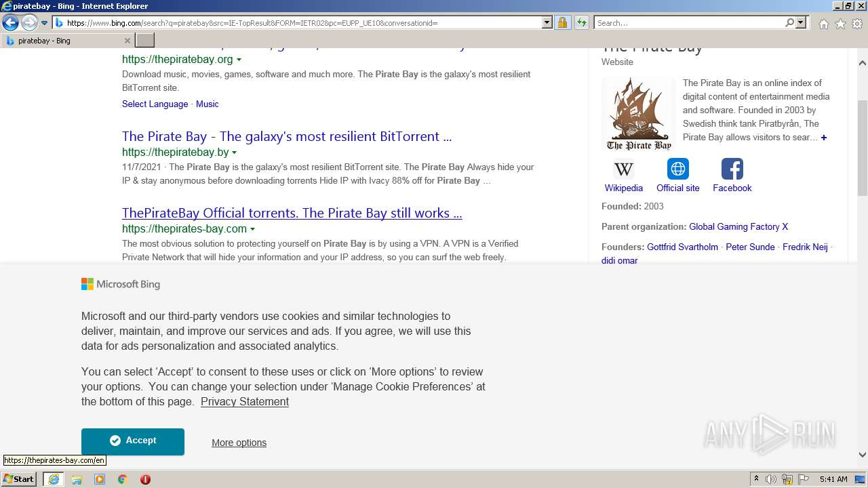
Task: Click the Action Center flag icon
Action: coord(804,479)
